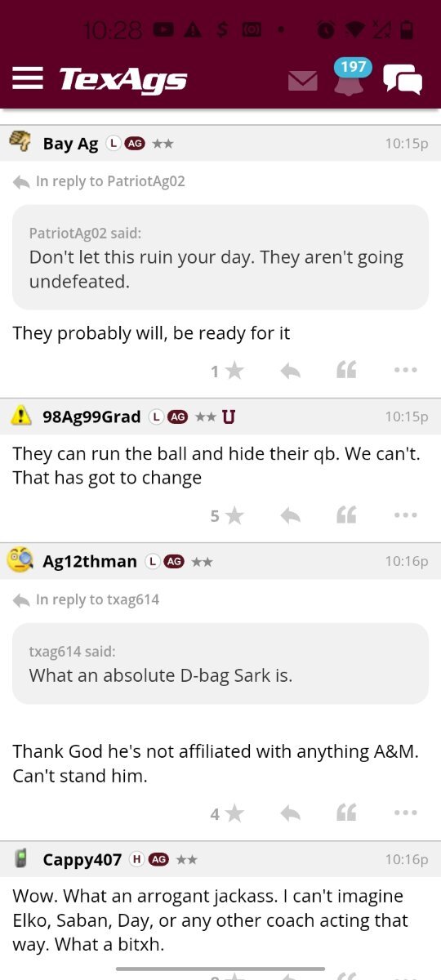Open more options on Ag12thman's post
Viewport: 441px width, 980px height.
[x=405, y=813]
